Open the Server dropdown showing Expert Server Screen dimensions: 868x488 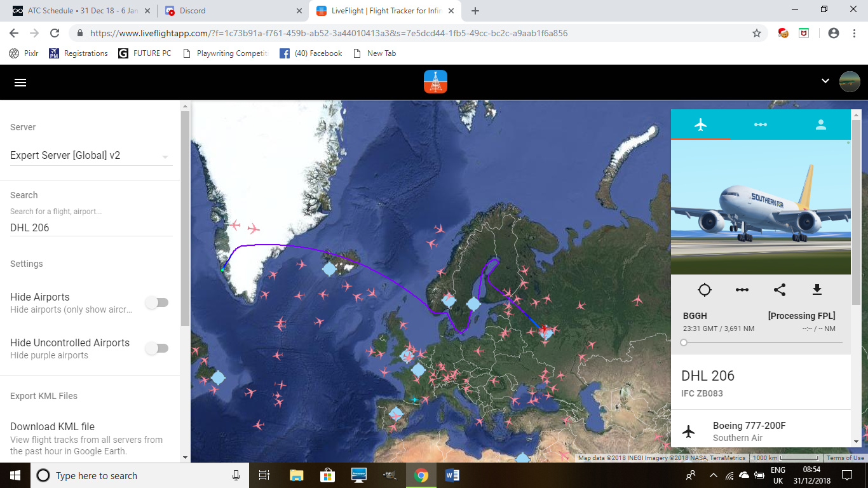pos(91,156)
